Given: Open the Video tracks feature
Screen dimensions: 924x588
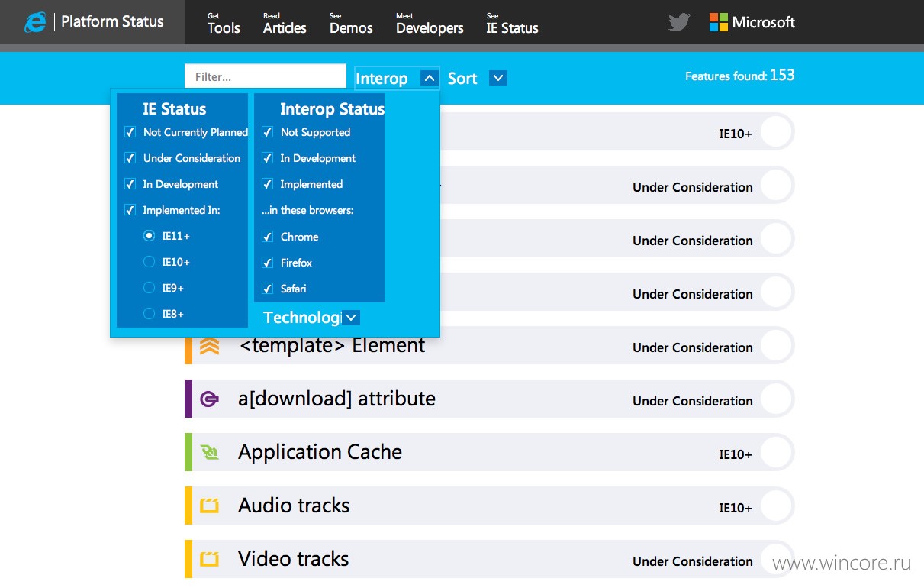Looking at the screenshot, I should coord(293,559).
